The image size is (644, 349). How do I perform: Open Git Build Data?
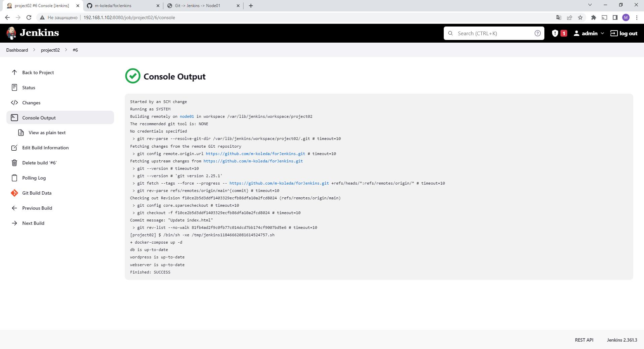[36, 193]
